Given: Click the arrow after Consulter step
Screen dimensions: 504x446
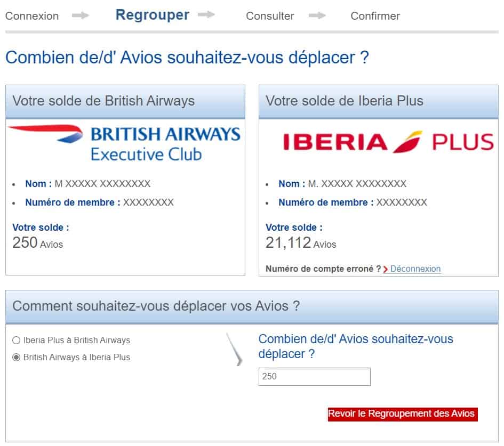Looking at the screenshot, I should (317, 15).
